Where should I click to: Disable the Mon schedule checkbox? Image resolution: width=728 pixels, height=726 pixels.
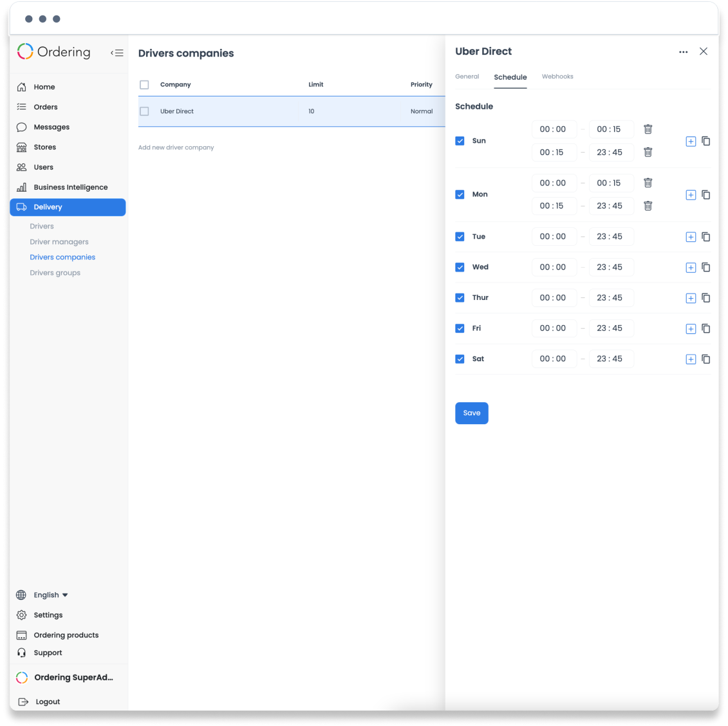(x=460, y=194)
